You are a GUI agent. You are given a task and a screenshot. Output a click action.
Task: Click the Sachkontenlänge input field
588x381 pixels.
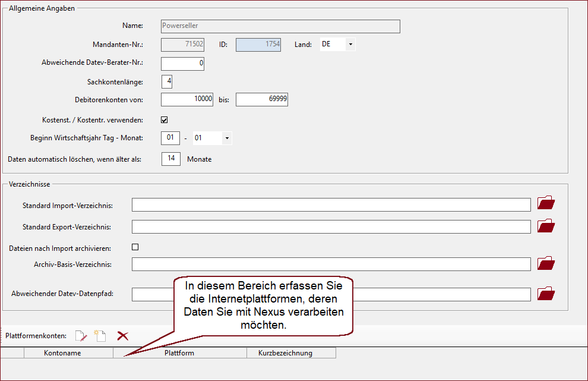point(167,81)
